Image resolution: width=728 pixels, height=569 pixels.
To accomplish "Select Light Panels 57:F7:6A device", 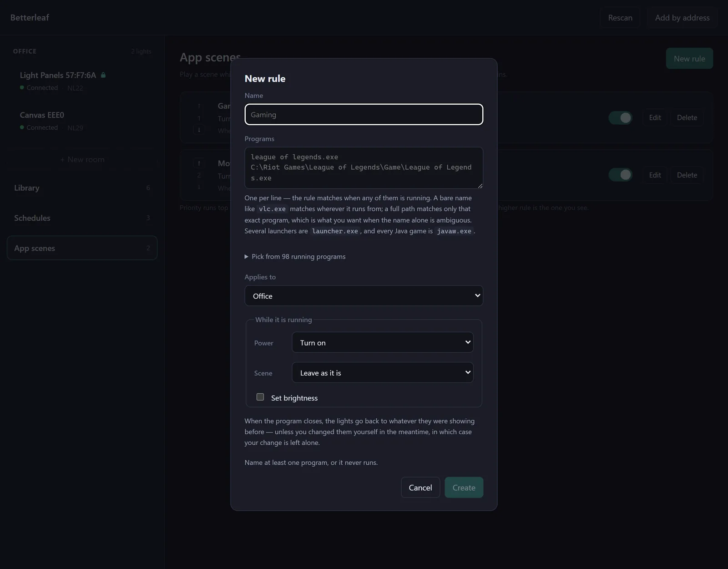I will (x=82, y=81).
